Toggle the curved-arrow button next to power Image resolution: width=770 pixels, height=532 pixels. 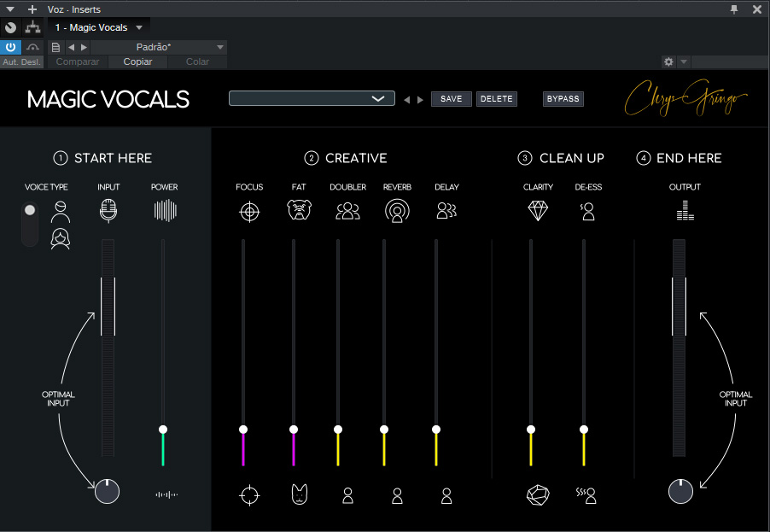pyautogui.click(x=33, y=47)
